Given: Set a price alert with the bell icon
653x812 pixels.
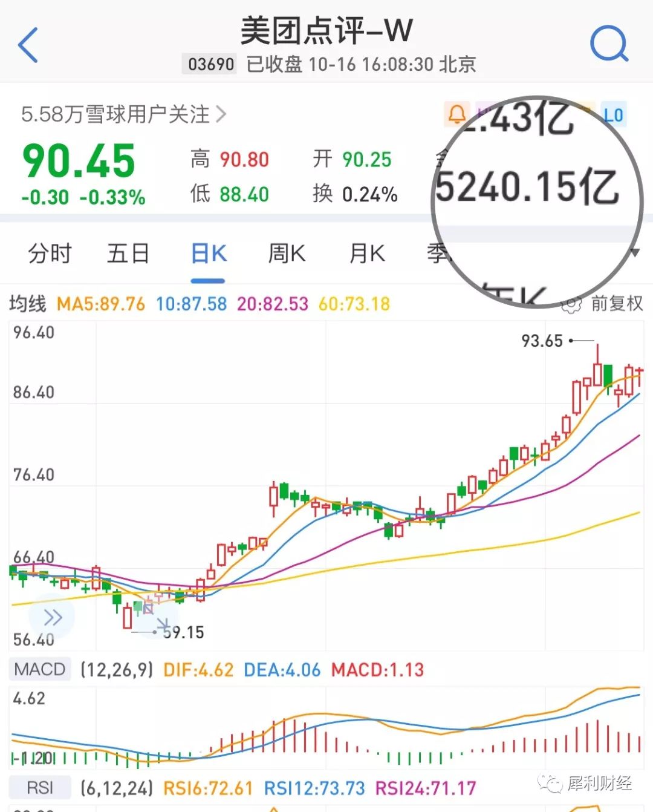Looking at the screenshot, I should pyautogui.click(x=456, y=114).
